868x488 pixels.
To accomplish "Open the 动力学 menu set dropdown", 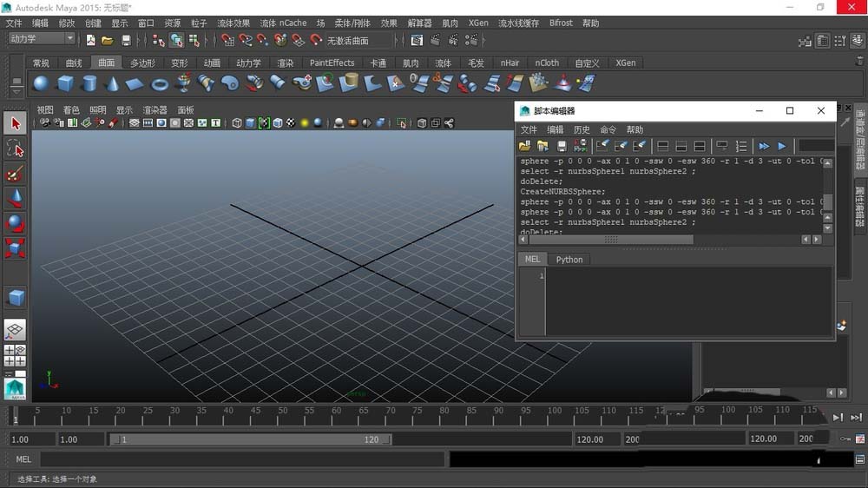I will click(42, 39).
